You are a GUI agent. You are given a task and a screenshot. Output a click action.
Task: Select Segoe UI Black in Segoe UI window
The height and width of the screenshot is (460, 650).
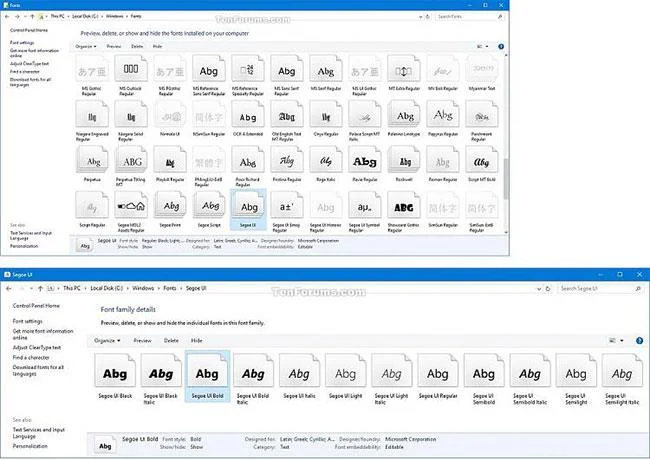(x=115, y=371)
